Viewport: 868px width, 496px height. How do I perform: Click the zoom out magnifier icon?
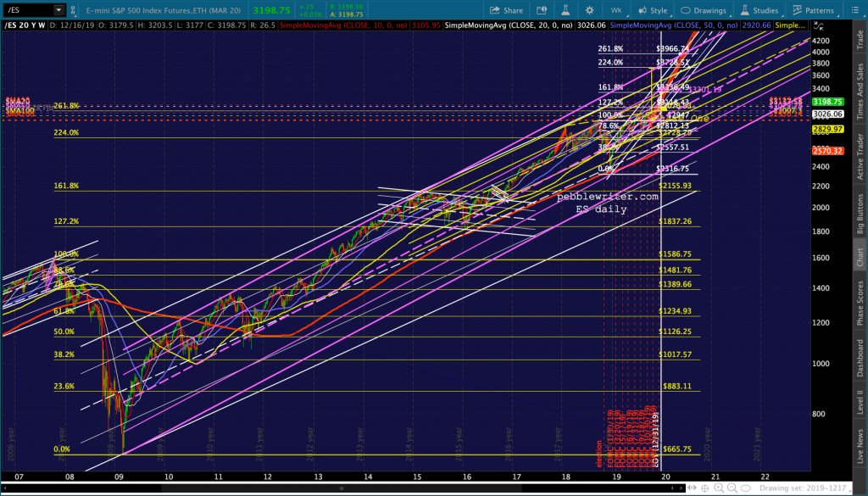pyautogui.click(x=733, y=488)
